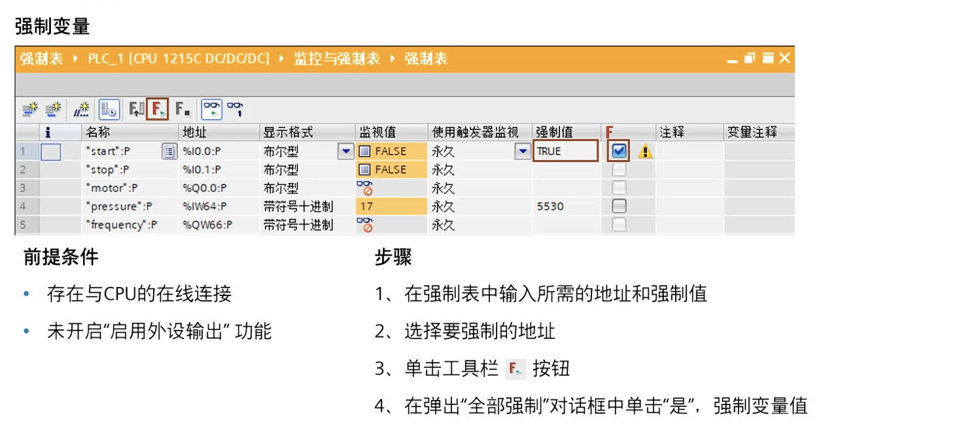The width and height of the screenshot is (980, 430).
Task: Click the add row icon beside the comment-line icon
Action: (x=53, y=110)
